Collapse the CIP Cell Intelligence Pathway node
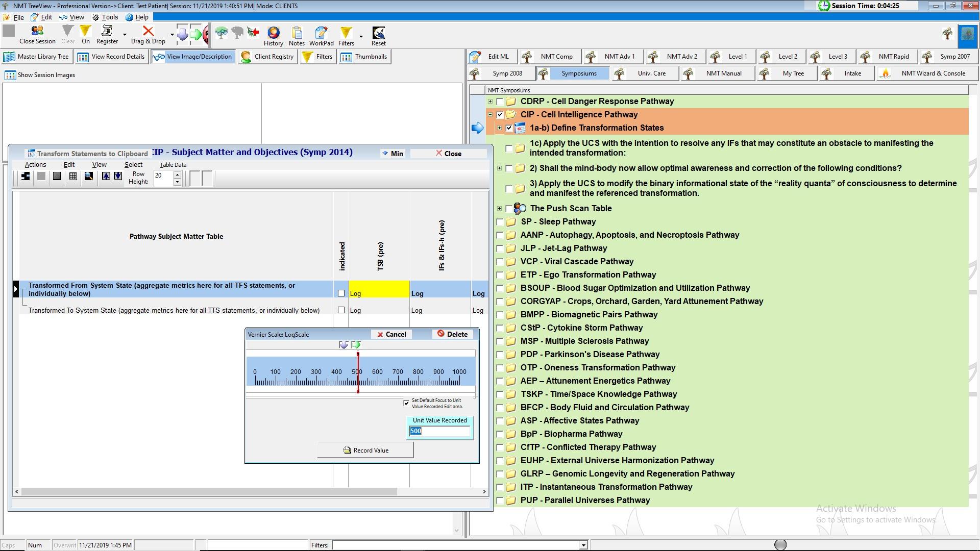The height and width of the screenshot is (551, 980). (491, 115)
